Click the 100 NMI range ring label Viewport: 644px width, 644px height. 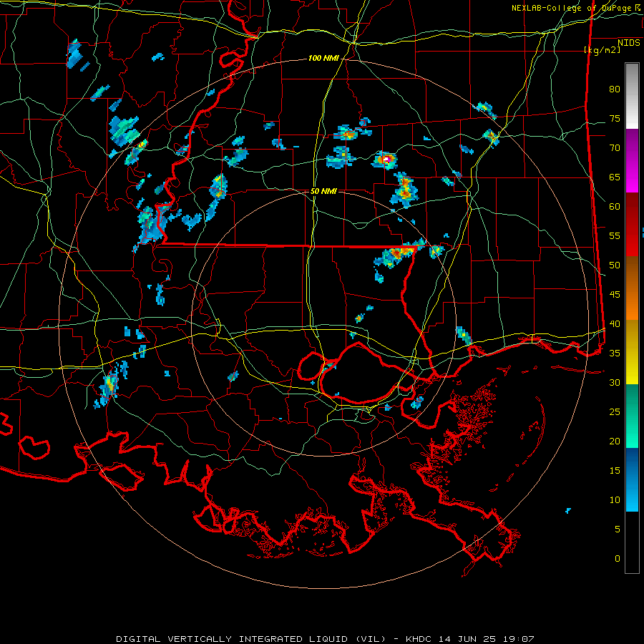(323, 59)
